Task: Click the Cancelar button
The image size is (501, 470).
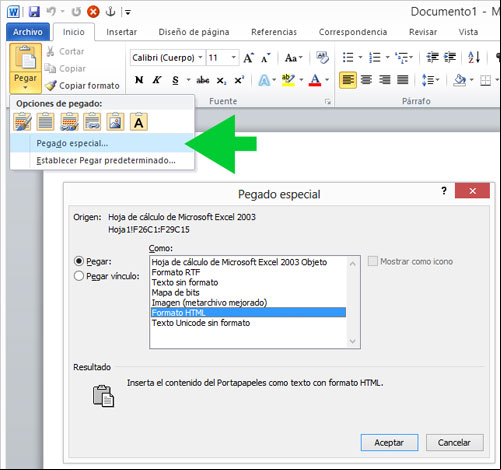Action: click(x=454, y=442)
